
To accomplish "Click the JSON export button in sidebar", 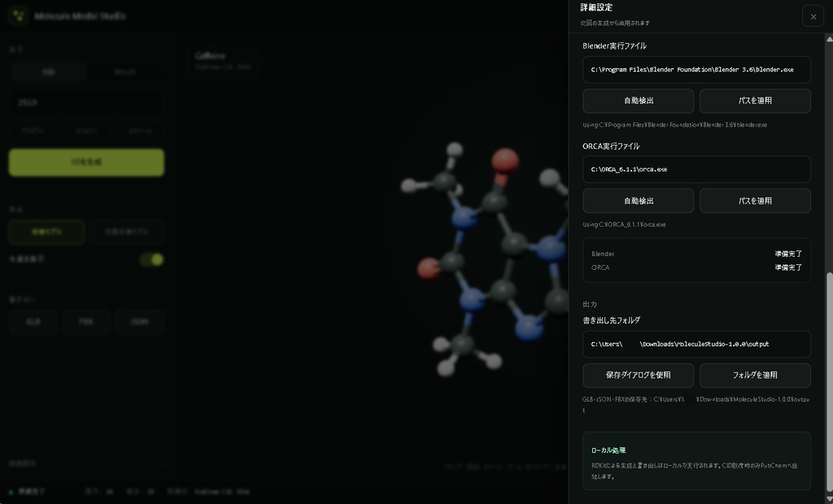I will coord(139,322).
